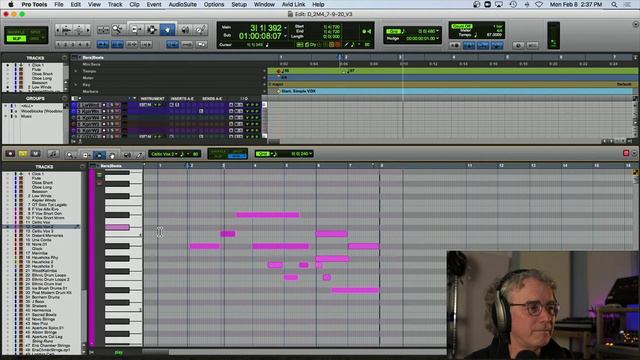Expand the Tempo ruler
The image size is (640, 360).
[76, 71]
